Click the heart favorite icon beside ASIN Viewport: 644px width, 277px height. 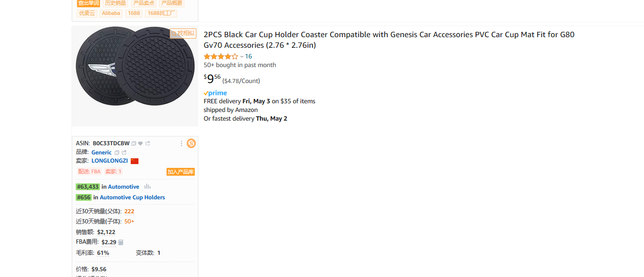(140, 143)
